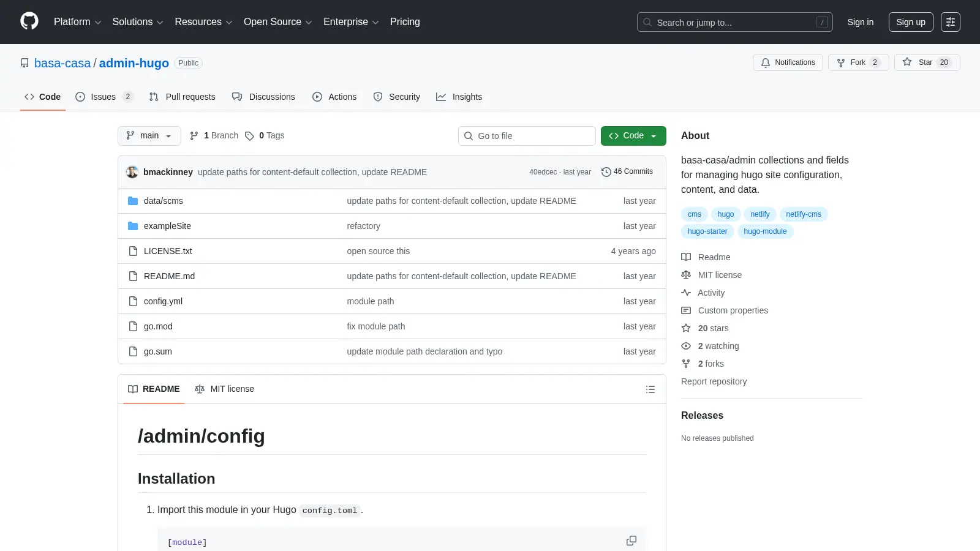Click the Report repository link
Image resolution: width=980 pixels, height=551 pixels.
[x=714, y=381]
